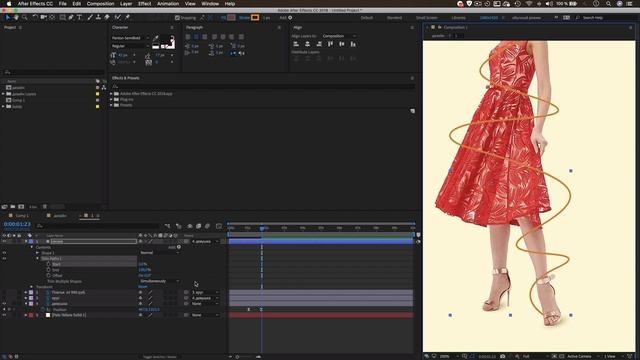Select the Hand tool
The image size is (640, 360).
16,18
